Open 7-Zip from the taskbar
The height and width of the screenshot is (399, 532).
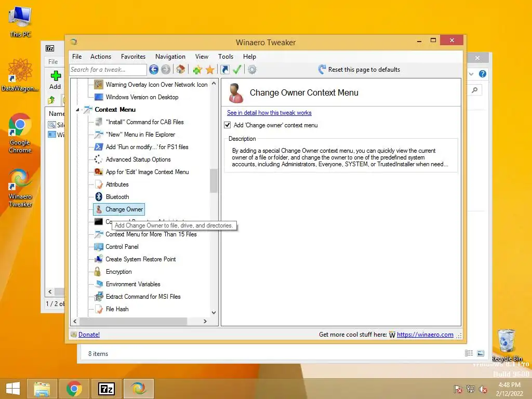[106, 389]
